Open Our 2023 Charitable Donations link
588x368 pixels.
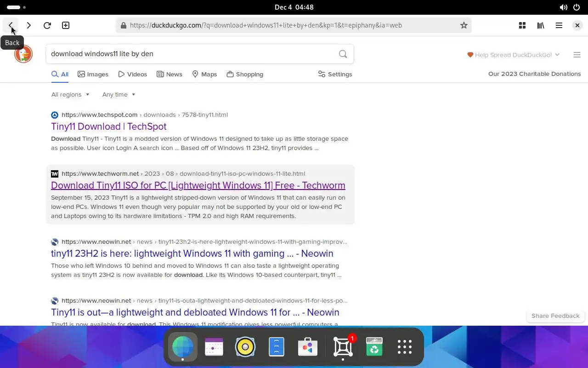point(535,74)
